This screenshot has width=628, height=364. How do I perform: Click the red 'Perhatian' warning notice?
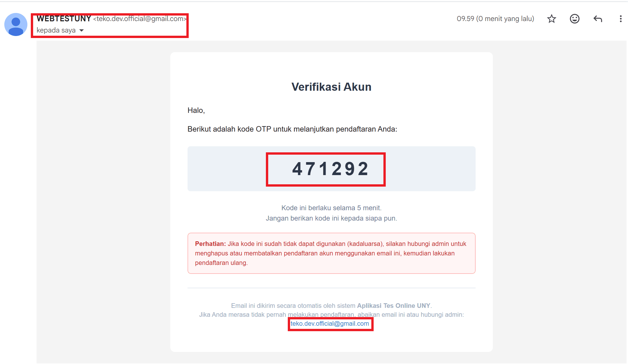pyautogui.click(x=331, y=253)
